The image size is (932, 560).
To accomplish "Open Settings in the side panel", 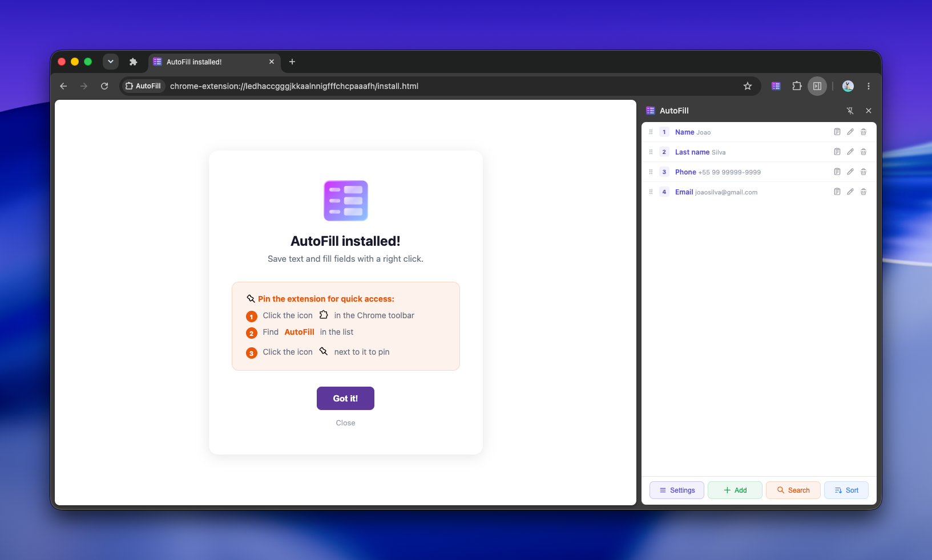I will [677, 490].
